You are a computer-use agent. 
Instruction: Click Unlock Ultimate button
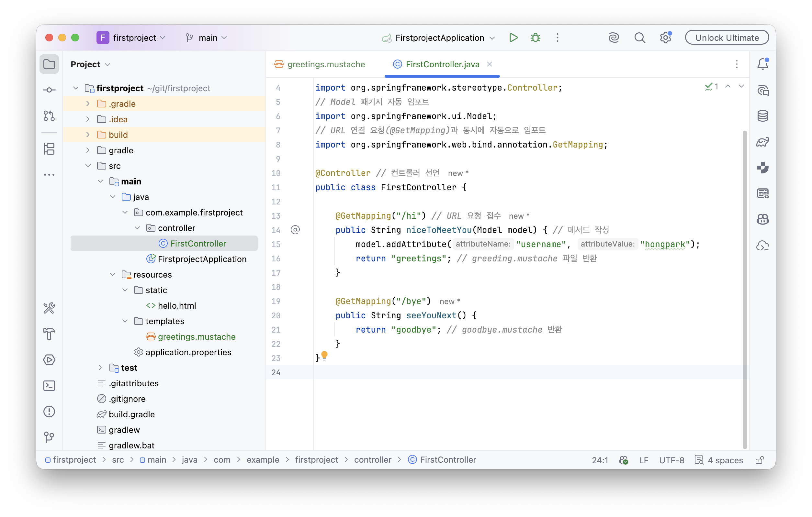pyautogui.click(x=727, y=38)
